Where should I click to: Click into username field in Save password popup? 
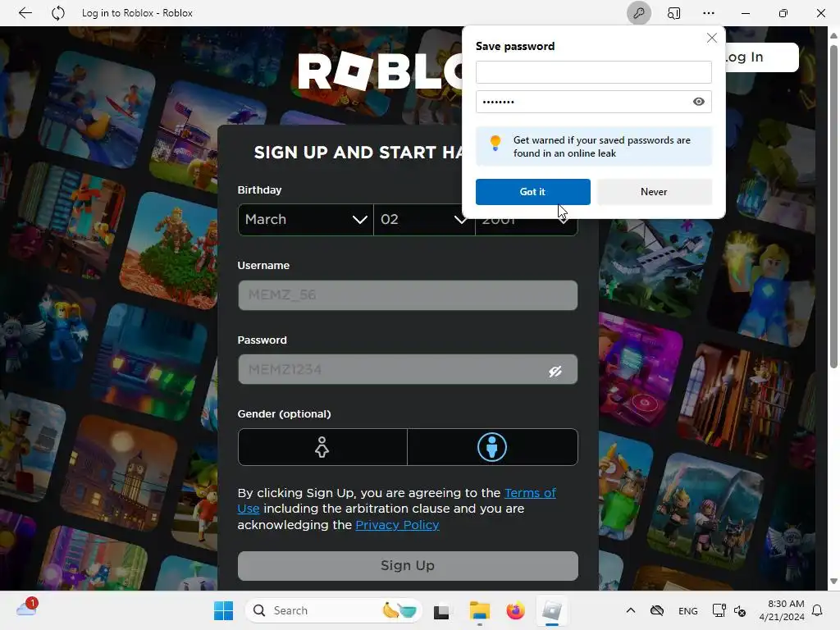point(594,72)
